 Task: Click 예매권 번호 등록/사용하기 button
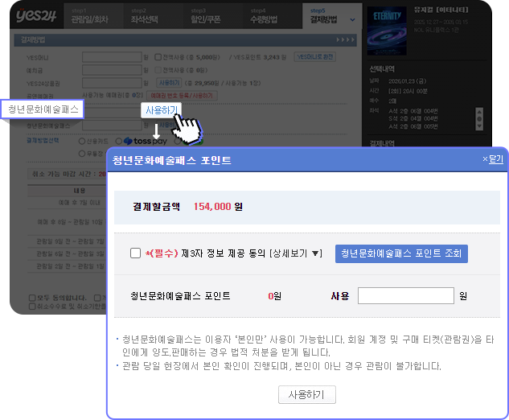click(x=182, y=96)
